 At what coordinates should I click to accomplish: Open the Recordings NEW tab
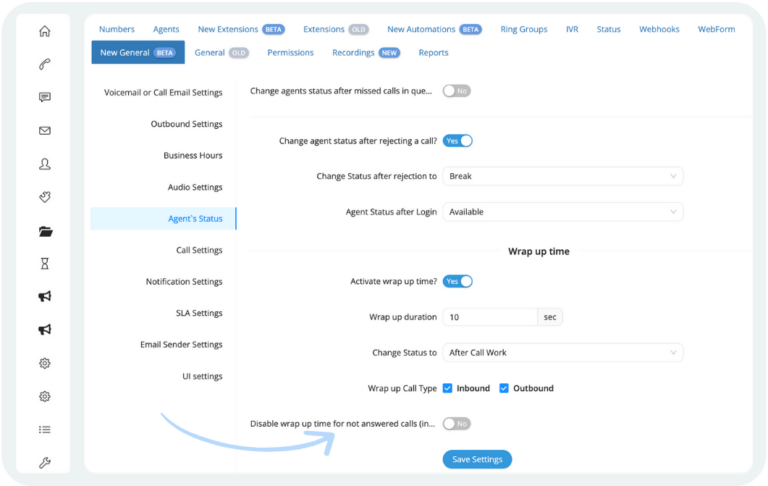(x=366, y=53)
